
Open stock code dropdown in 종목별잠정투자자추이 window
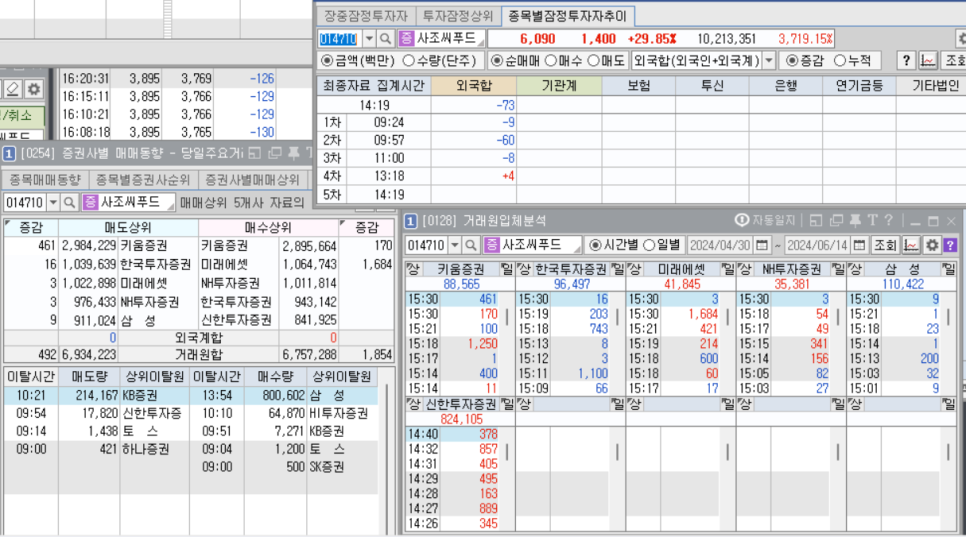click(x=369, y=39)
